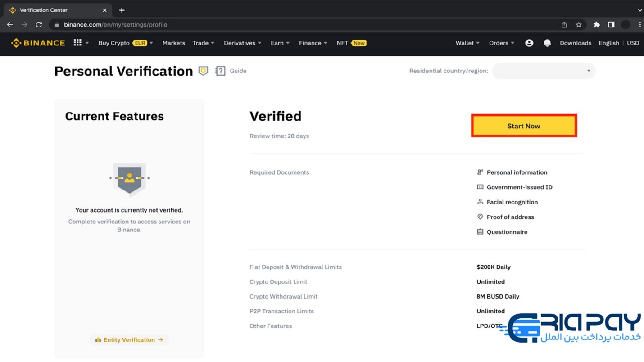Click Fiat Deposit & Withdrawal Limits label
Screen dimensions: 644x362
[x=295, y=267]
